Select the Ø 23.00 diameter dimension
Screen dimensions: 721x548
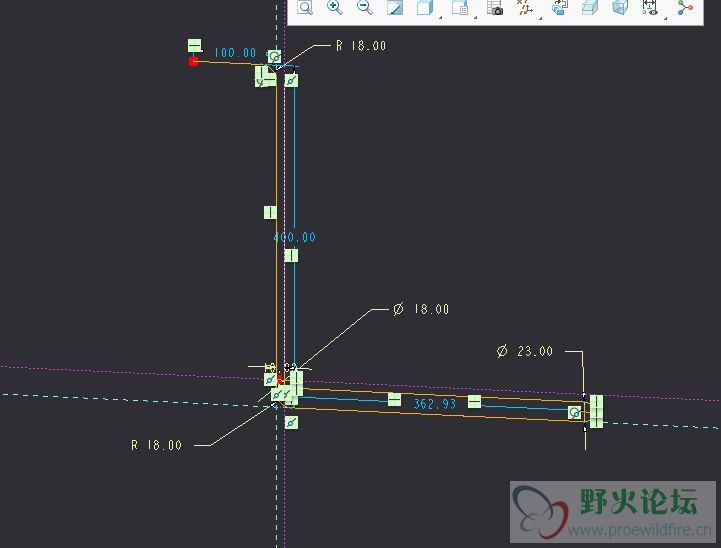pos(525,351)
